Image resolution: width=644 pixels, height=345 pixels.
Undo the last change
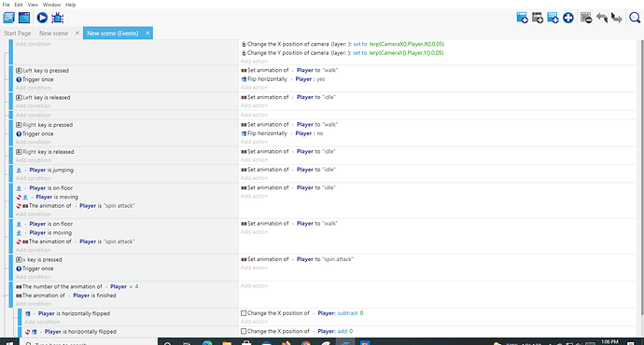click(602, 18)
